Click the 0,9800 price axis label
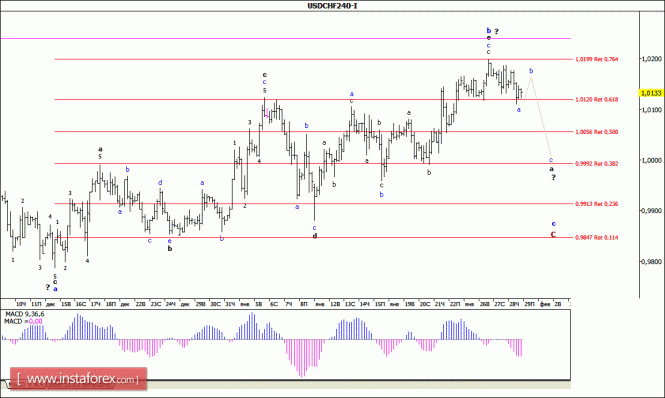Viewport: 665px width, 398px height. tap(652, 262)
